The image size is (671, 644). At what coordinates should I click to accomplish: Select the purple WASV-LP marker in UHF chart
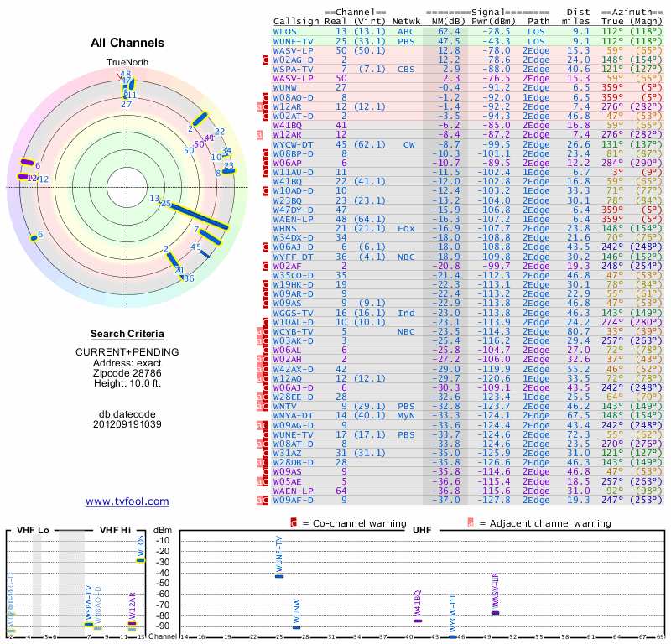[x=495, y=613]
